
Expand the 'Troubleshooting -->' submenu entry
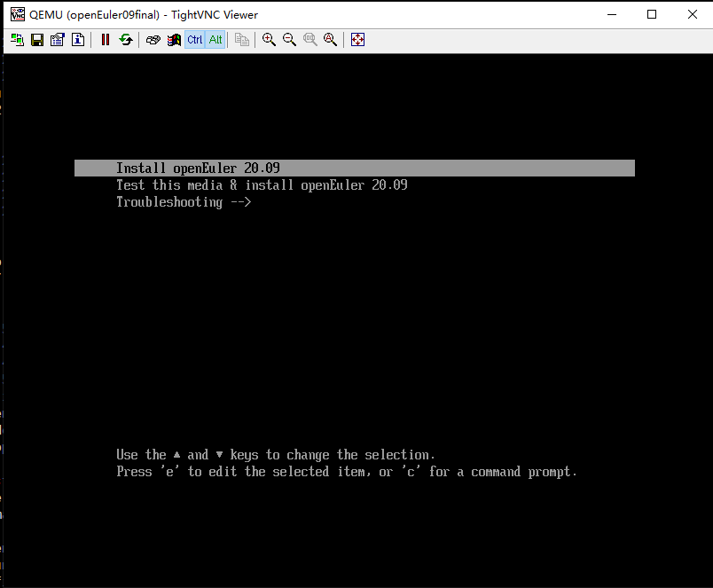184,202
